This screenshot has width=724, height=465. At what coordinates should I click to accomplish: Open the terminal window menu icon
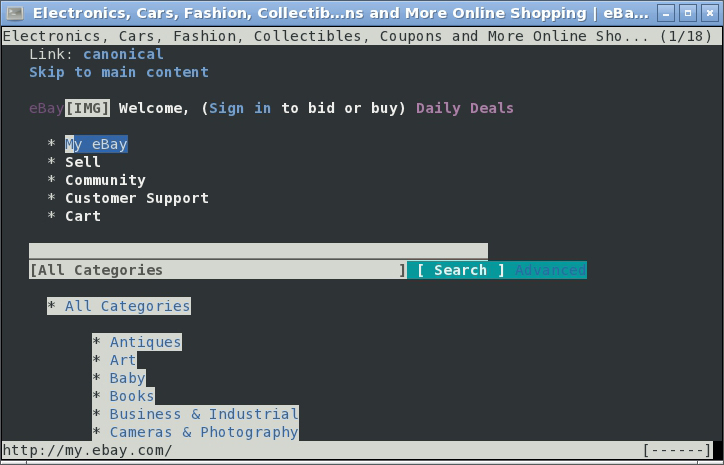14,13
